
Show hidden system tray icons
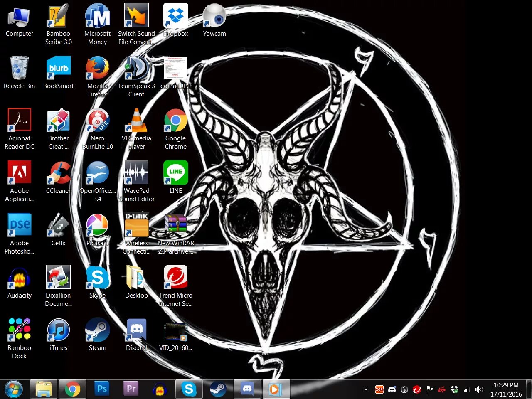(366, 389)
